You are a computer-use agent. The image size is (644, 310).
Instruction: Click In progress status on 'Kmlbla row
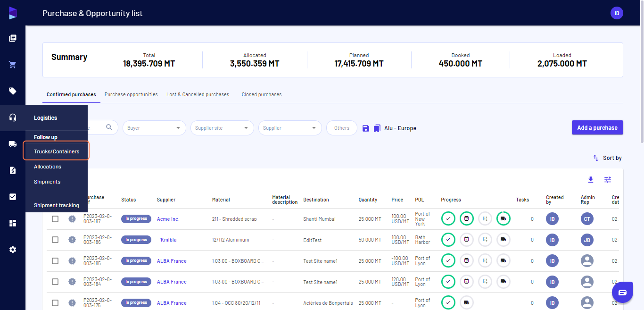tap(136, 240)
